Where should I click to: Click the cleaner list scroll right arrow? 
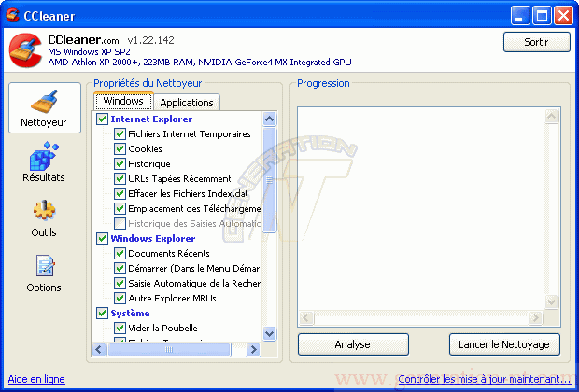[253, 350]
